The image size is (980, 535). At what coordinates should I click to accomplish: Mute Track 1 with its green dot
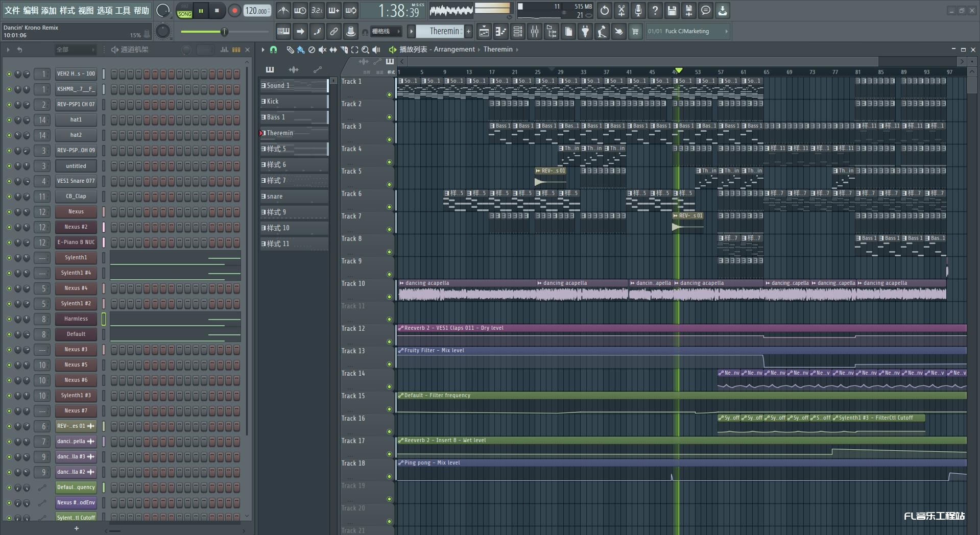click(389, 94)
